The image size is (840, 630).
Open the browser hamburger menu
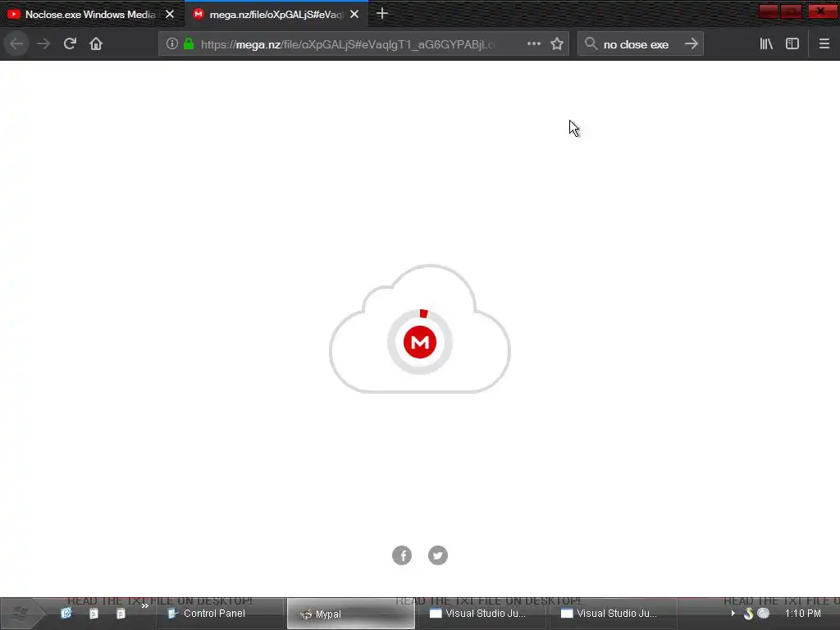click(824, 43)
